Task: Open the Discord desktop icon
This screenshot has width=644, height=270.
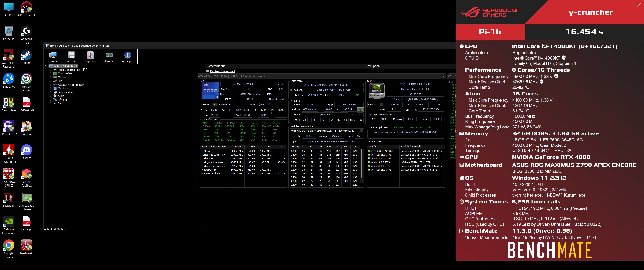Action: click(x=27, y=152)
